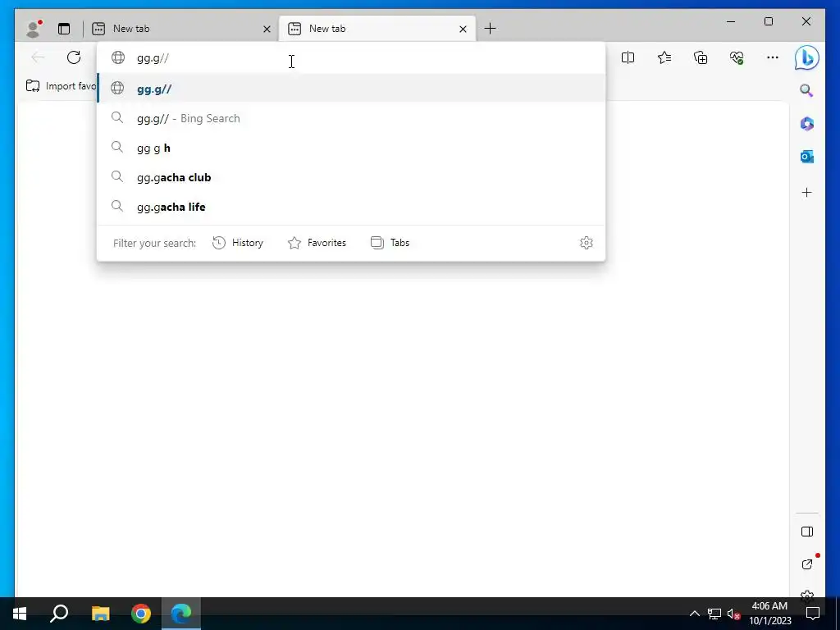Filter search by History
Screen dimensions: 840x630
[238, 243]
